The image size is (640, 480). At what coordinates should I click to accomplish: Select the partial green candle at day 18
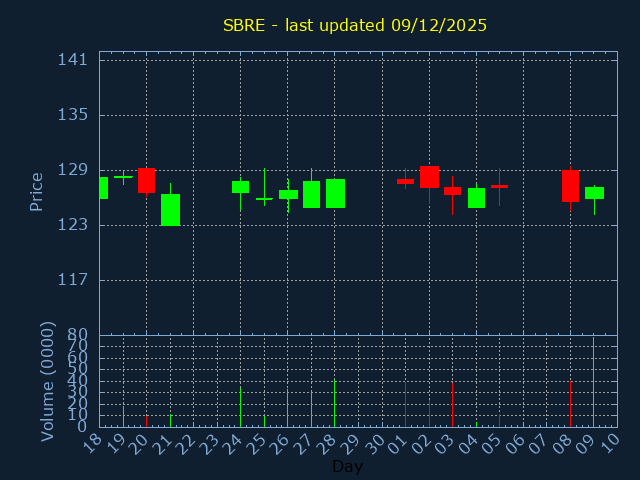pyautogui.click(x=104, y=188)
